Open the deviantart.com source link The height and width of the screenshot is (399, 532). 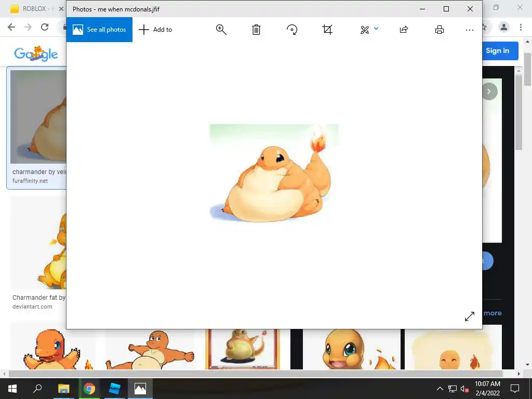click(x=32, y=307)
